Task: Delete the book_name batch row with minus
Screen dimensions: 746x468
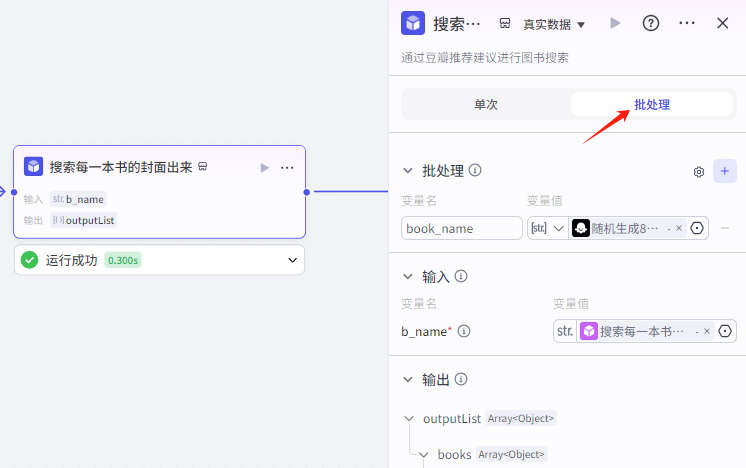Action: click(725, 228)
